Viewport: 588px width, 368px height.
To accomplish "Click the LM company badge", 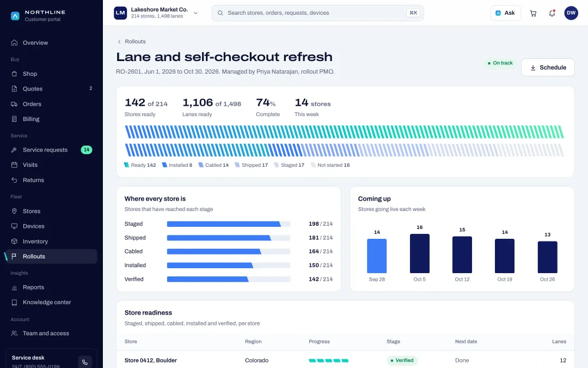I will click(x=120, y=13).
